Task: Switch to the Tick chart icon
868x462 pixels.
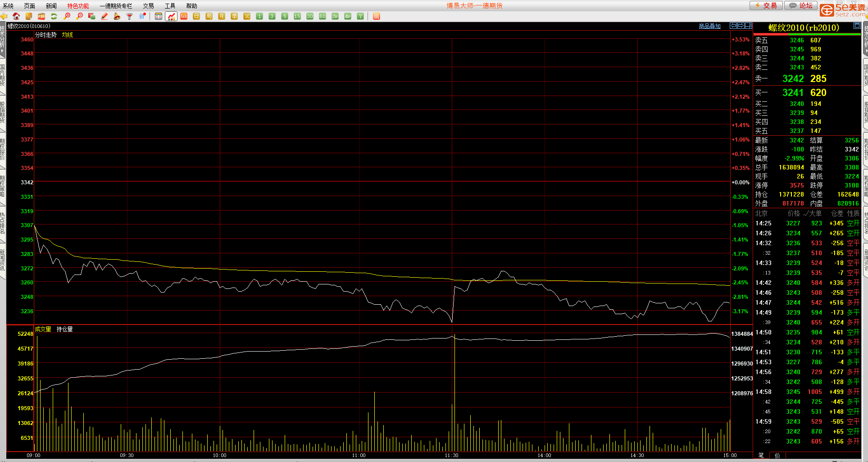Action: pos(184,16)
